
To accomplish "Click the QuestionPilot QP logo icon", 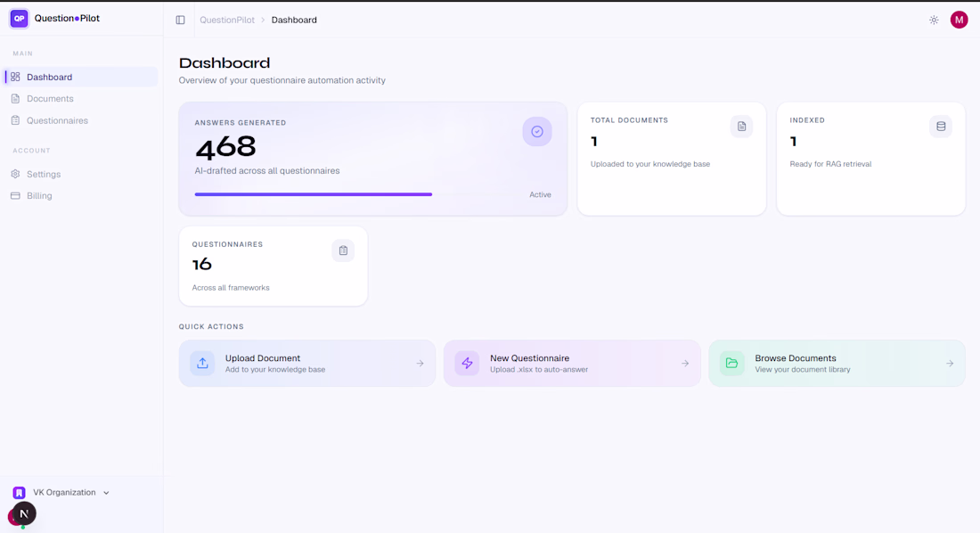I will (x=20, y=19).
